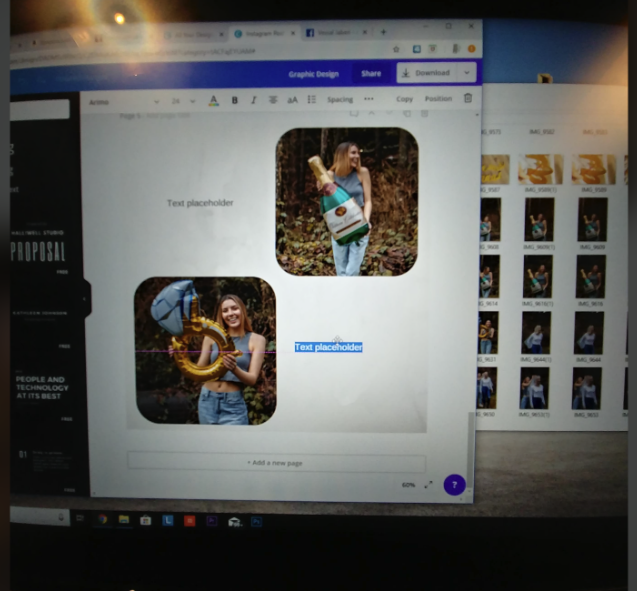
Task: Select the ring balloon photo on canvas
Action: click(x=206, y=351)
